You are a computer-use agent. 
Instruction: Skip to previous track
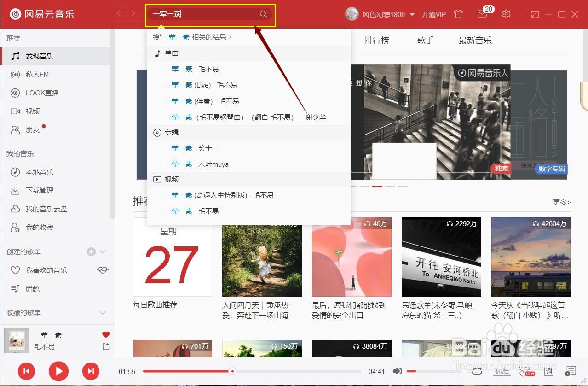(27, 371)
